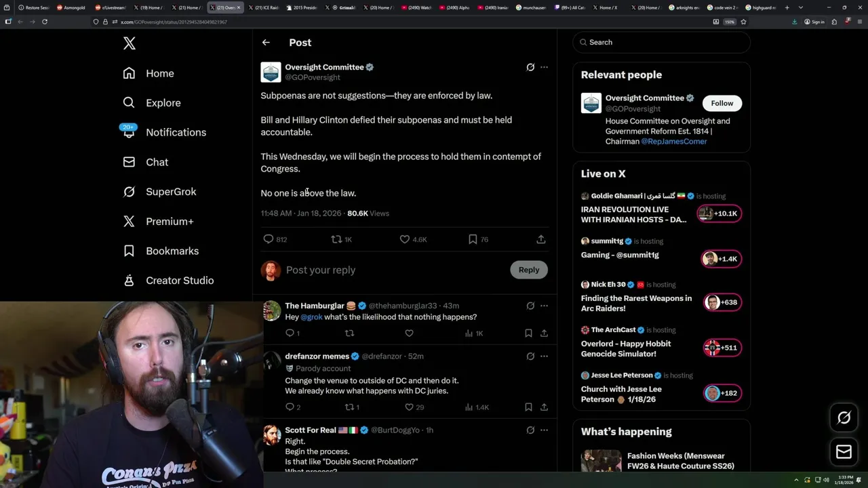Click the X logo in the sidebar

[130, 43]
